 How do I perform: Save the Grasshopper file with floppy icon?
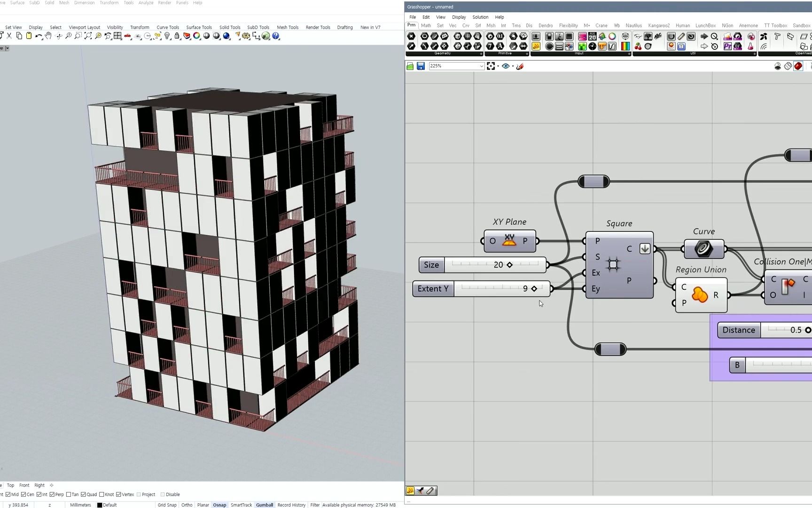pos(421,66)
